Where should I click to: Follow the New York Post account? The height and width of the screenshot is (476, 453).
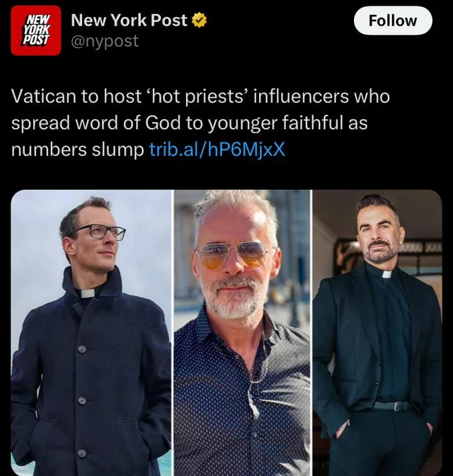click(393, 21)
